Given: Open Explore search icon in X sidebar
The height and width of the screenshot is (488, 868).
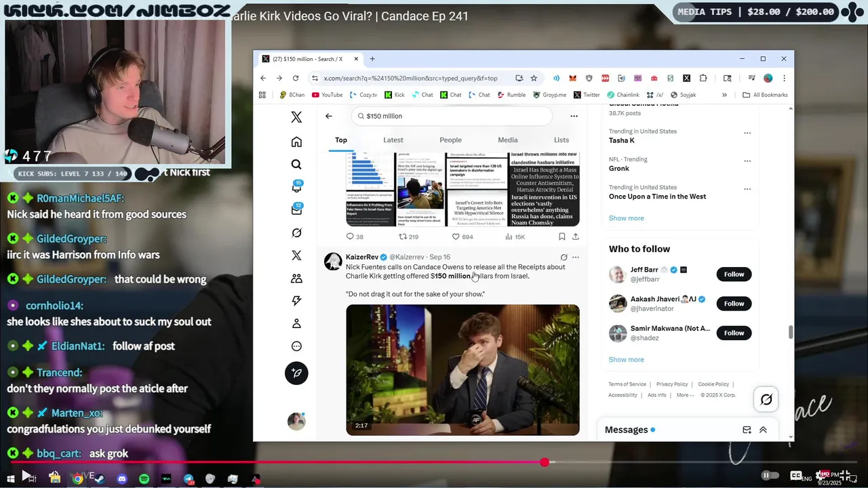Looking at the screenshot, I should (296, 164).
